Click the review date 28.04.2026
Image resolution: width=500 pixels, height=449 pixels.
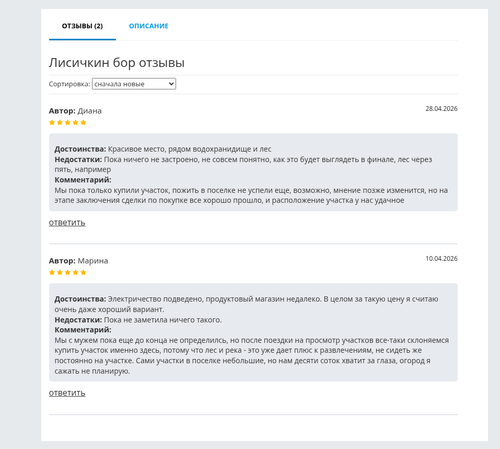click(x=441, y=109)
